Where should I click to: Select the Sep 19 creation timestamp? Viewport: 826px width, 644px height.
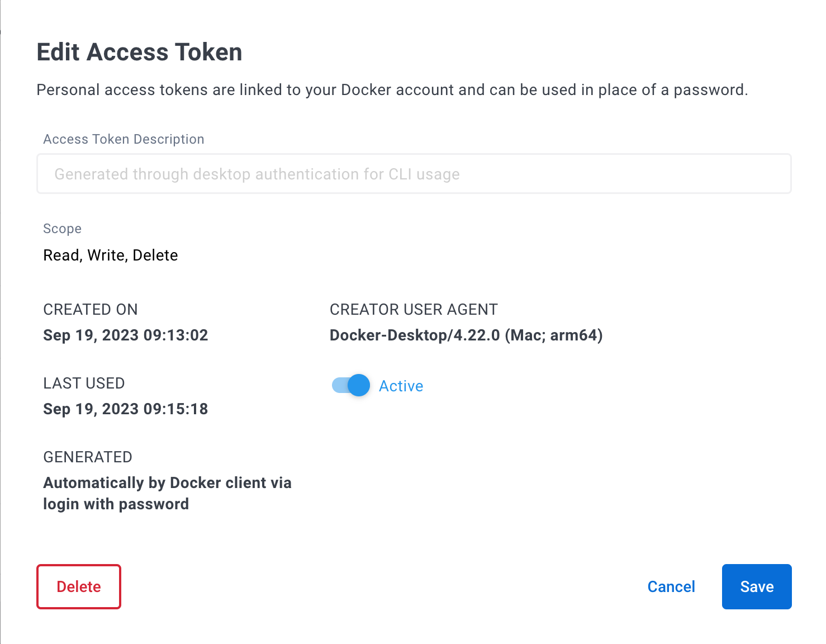point(125,335)
